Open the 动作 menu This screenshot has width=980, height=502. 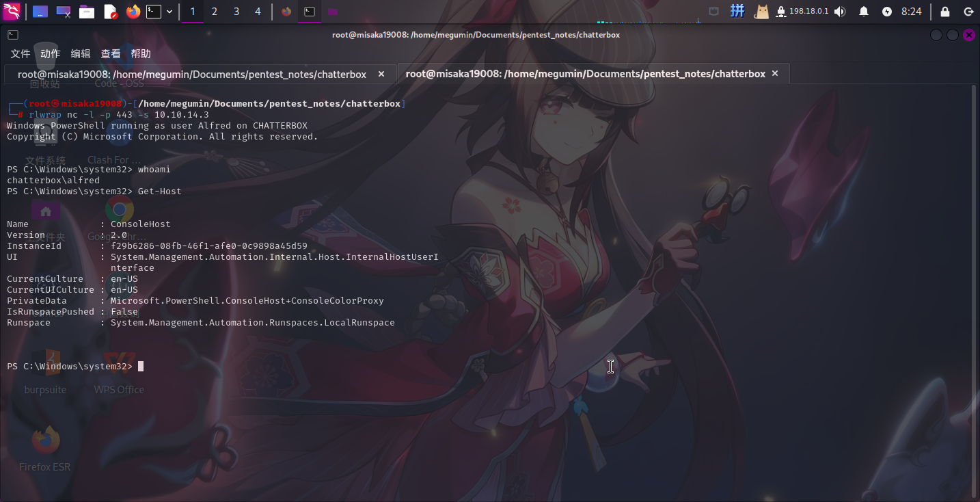(51, 53)
